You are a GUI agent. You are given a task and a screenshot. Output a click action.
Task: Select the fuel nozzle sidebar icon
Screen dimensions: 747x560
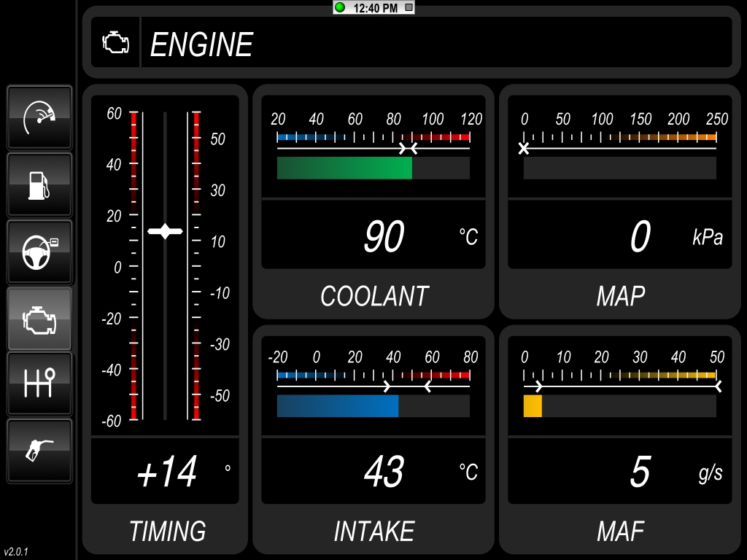click(39, 450)
